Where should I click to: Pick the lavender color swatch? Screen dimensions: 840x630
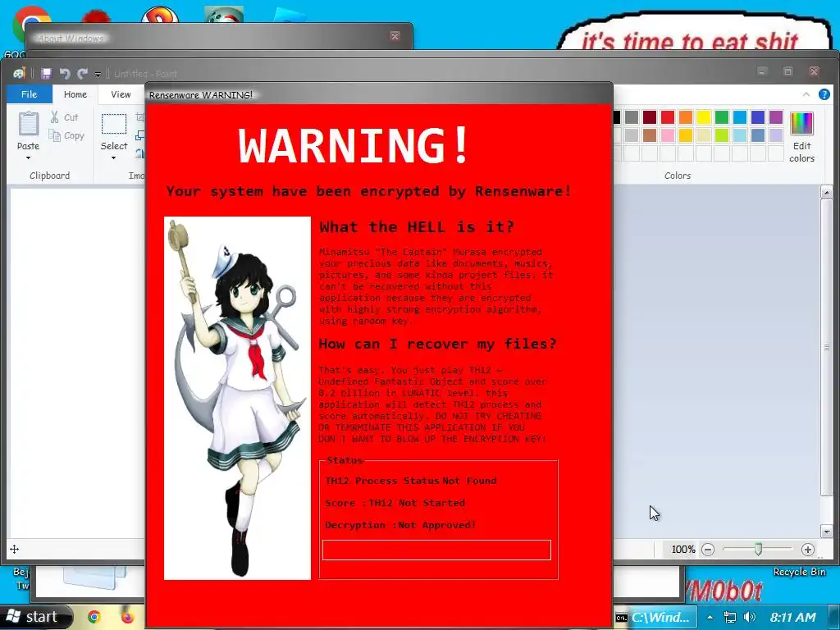click(776, 135)
